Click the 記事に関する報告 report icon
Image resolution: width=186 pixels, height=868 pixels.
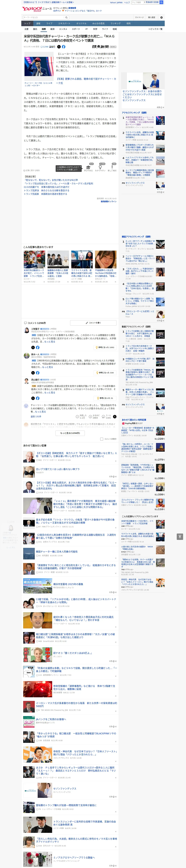coord(31,171)
